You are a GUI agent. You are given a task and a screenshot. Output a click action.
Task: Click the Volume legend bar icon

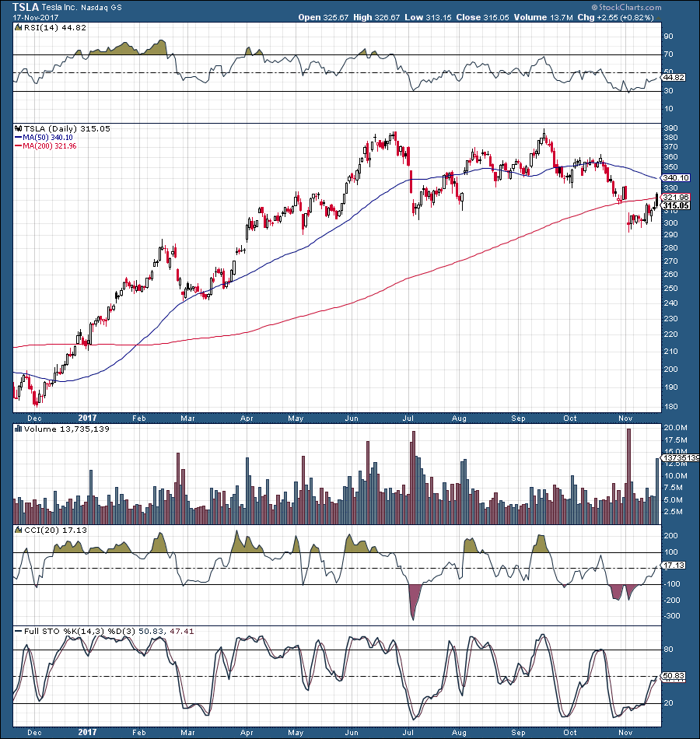(19, 429)
